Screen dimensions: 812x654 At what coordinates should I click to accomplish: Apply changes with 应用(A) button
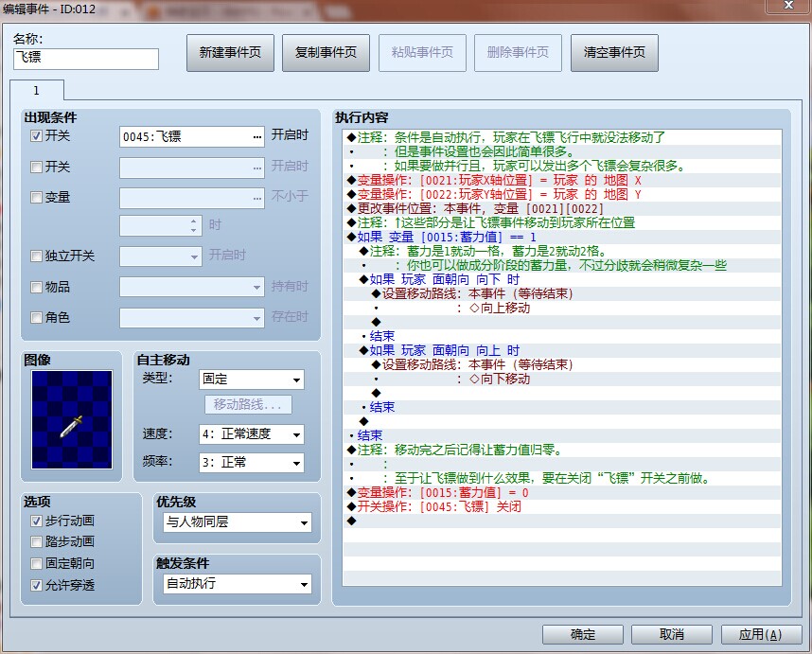pos(760,634)
